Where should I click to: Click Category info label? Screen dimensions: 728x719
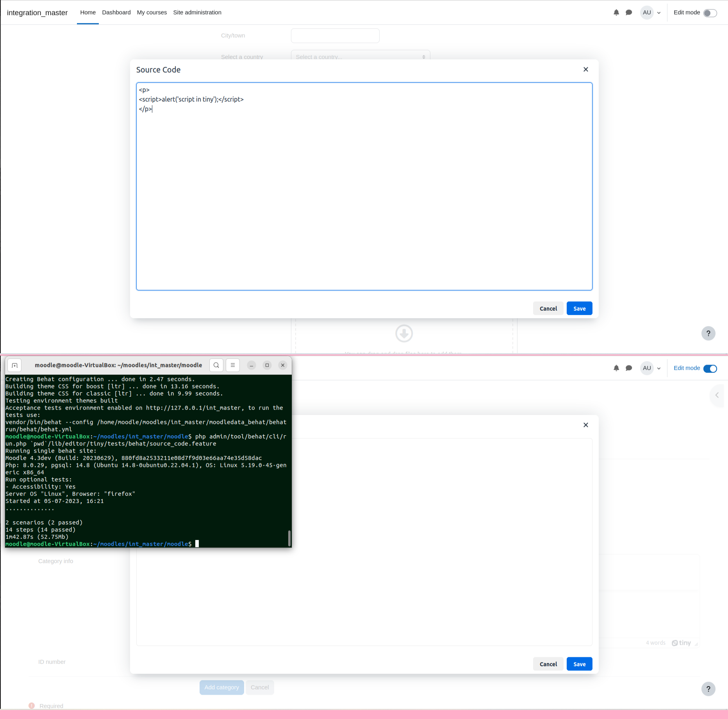(55, 561)
